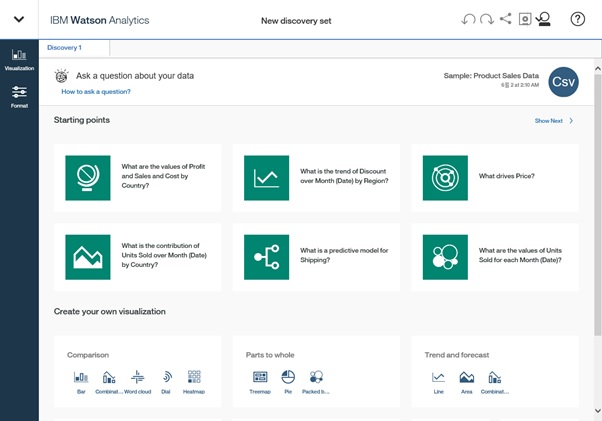Select the Treemap visualization icon

point(260,377)
